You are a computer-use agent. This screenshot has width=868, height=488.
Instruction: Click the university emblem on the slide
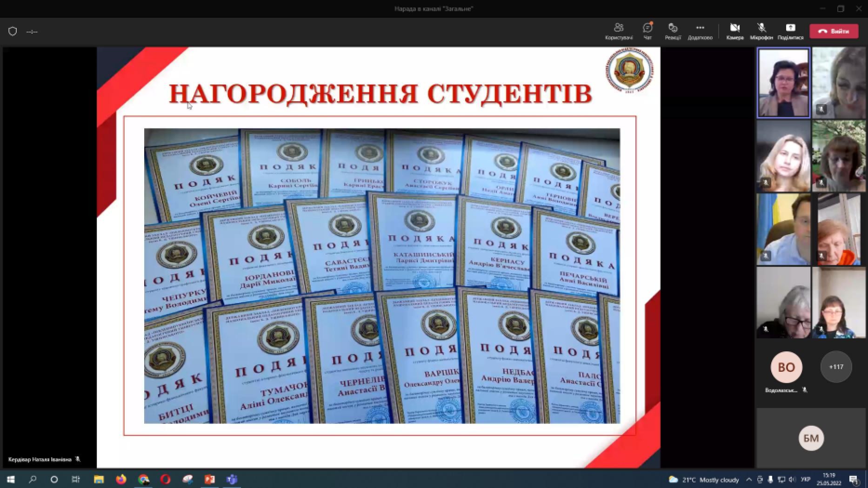[x=629, y=71]
